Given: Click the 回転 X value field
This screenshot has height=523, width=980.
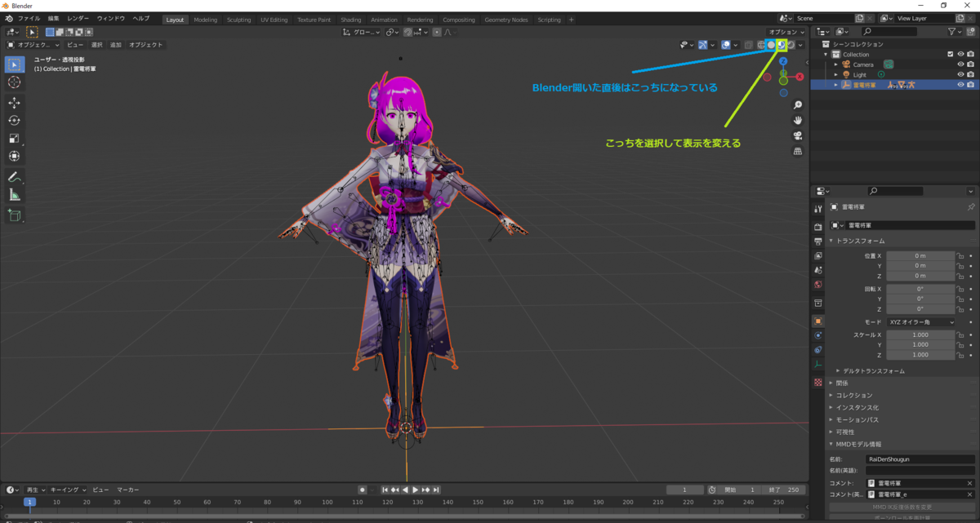Looking at the screenshot, I should (x=921, y=289).
